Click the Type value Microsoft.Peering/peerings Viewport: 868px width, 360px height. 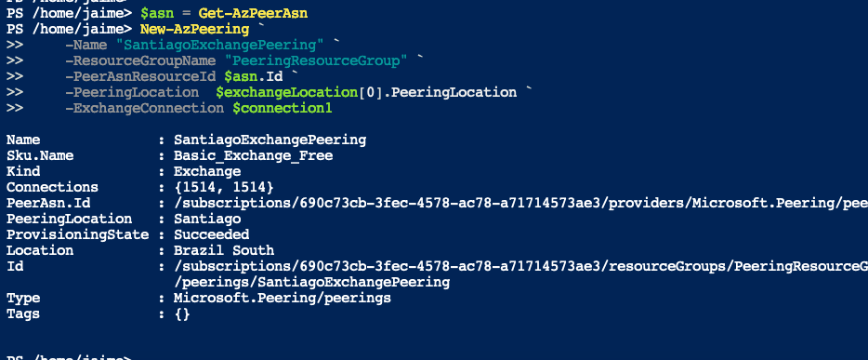tap(283, 298)
